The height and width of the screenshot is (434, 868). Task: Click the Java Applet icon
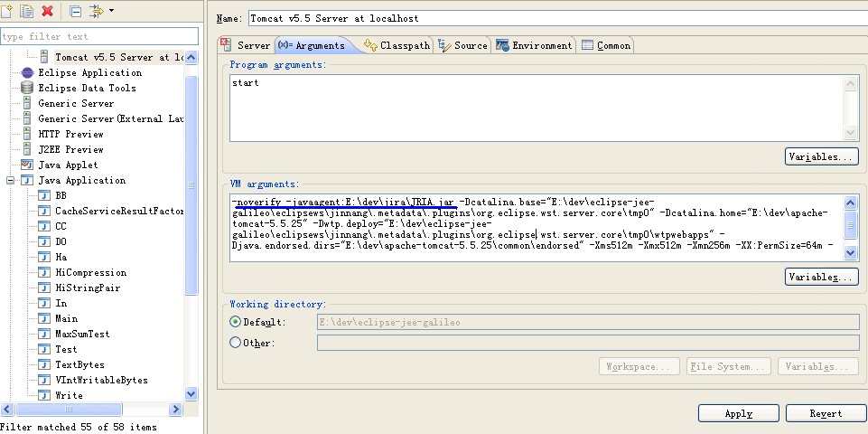pyautogui.click(x=27, y=165)
